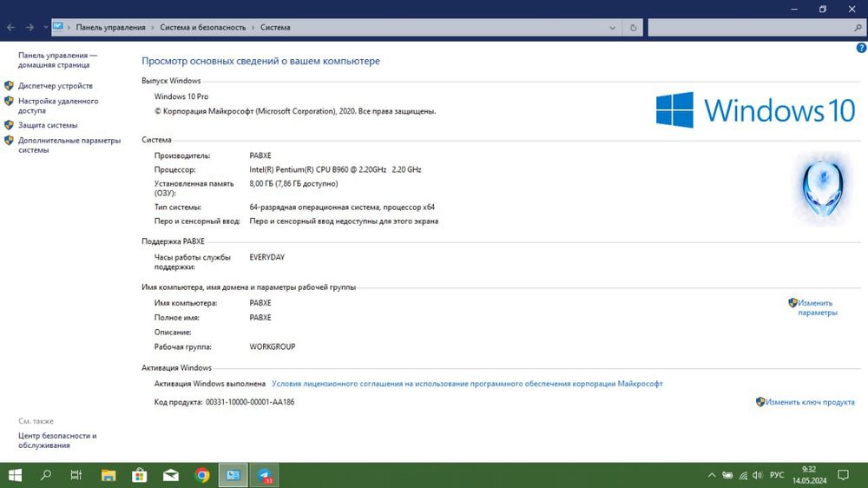
Task: Click the search magnifier icon in search box
Action: 858,28
